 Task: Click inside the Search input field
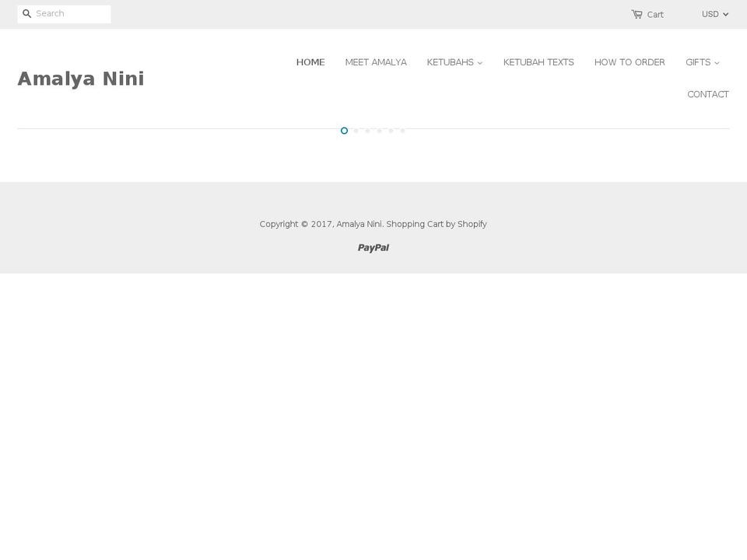click(x=70, y=13)
